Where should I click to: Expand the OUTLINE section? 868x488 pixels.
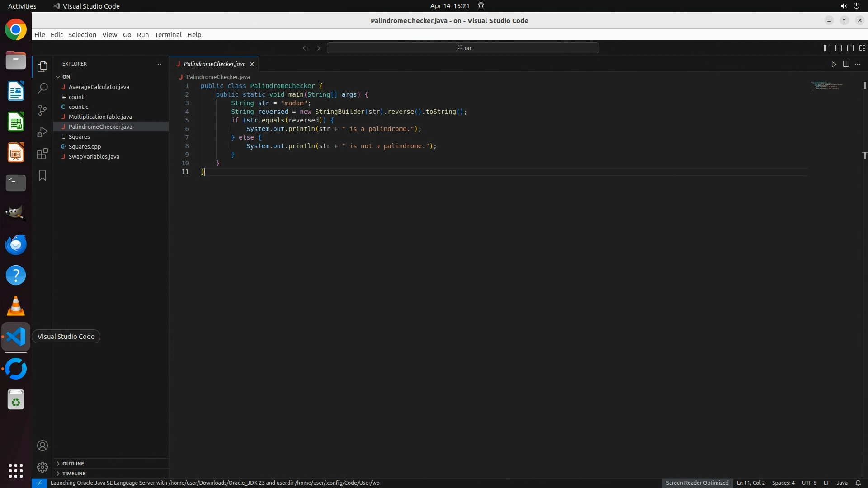[73, 464]
